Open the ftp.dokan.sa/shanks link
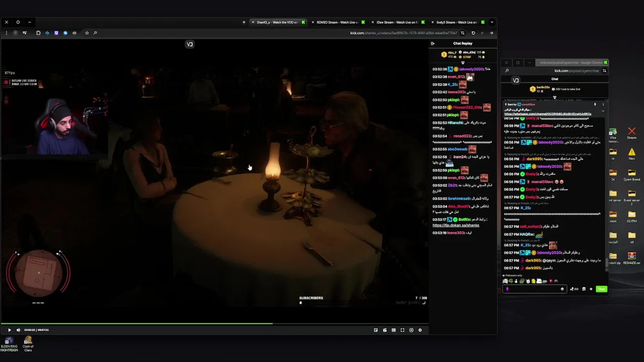The image size is (644, 362). [456, 225]
